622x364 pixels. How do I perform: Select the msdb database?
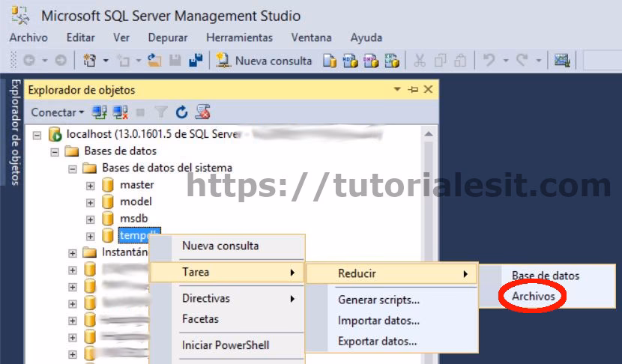point(133,219)
